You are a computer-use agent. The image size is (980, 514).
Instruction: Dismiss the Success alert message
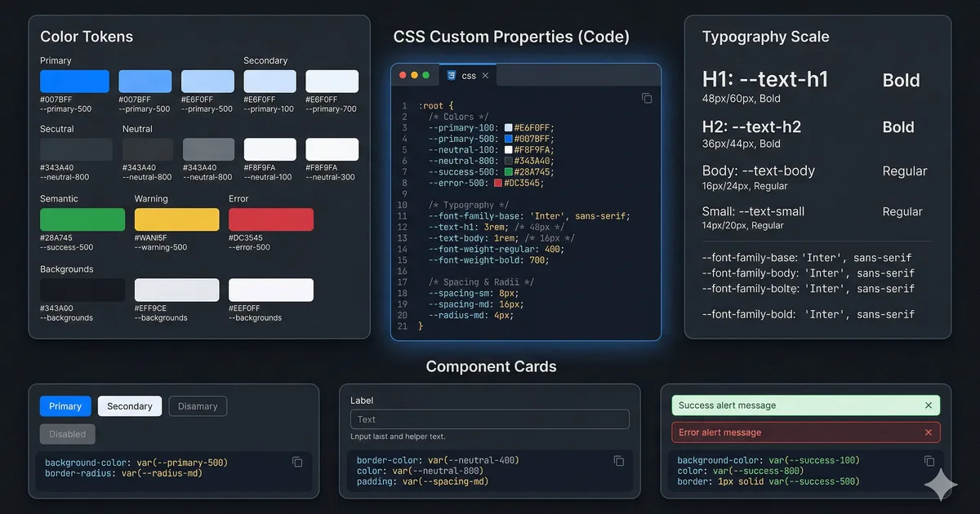pos(928,405)
